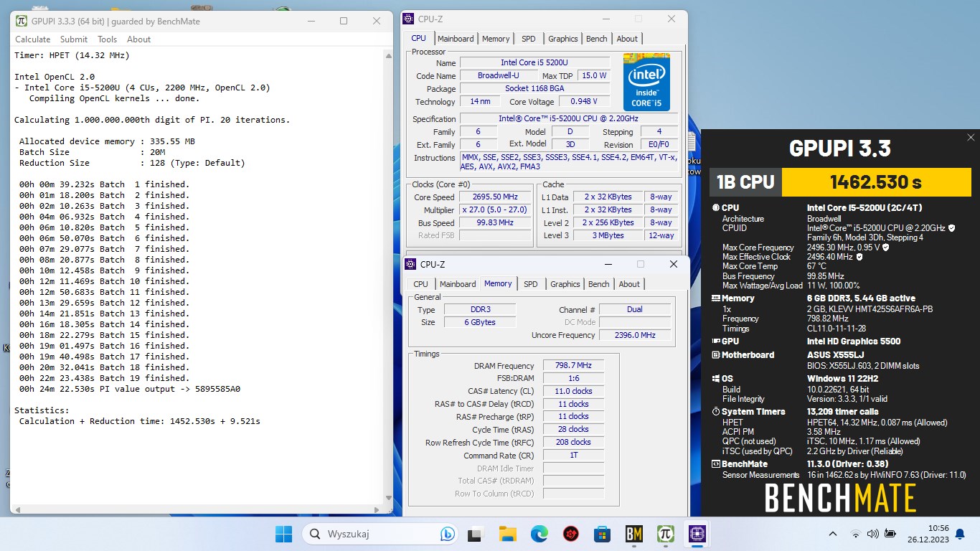This screenshot has width=980, height=551.
Task: Click the BenchMate section icon near 11.3.0
Action: (x=715, y=464)
